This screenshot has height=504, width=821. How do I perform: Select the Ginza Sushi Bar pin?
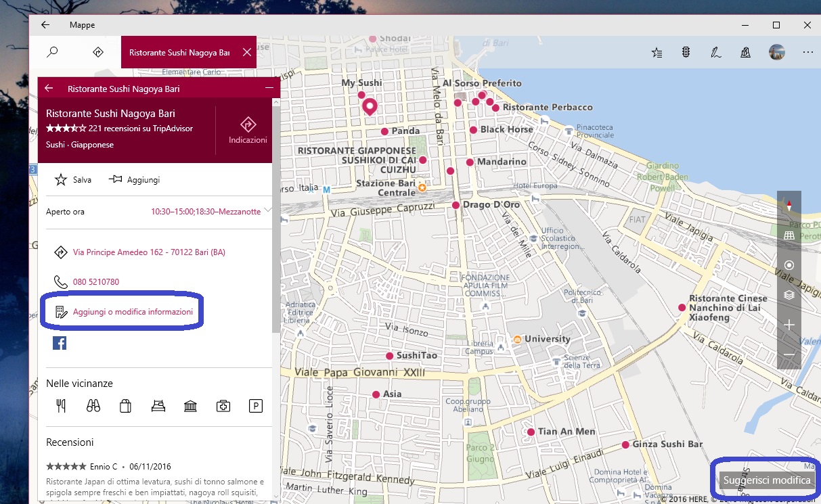625,445
